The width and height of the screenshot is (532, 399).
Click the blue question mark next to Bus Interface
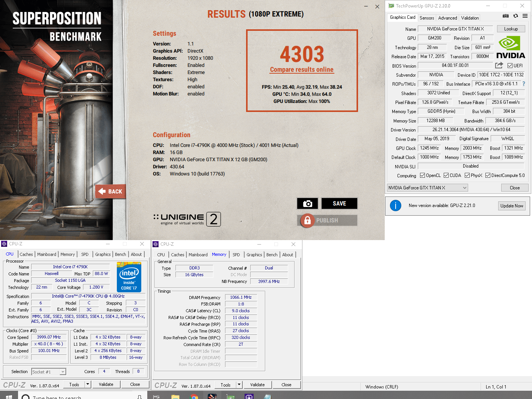(x=524, y=84)
